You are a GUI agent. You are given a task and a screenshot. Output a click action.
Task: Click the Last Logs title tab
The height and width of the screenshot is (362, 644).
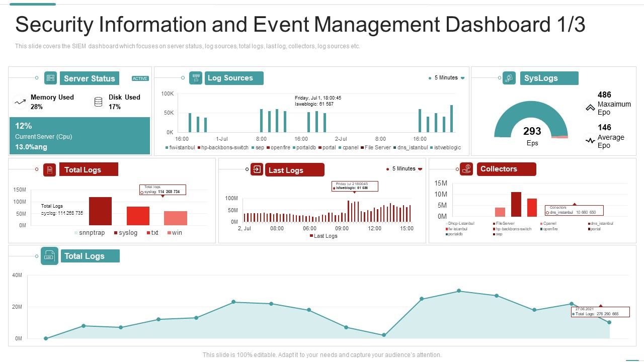295,170
